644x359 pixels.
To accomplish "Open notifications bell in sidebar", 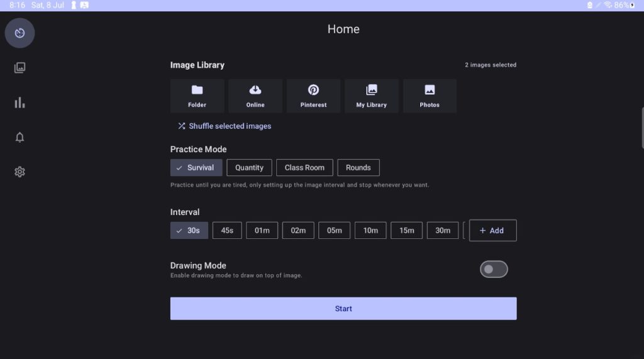I will click(x=19, y=137).
